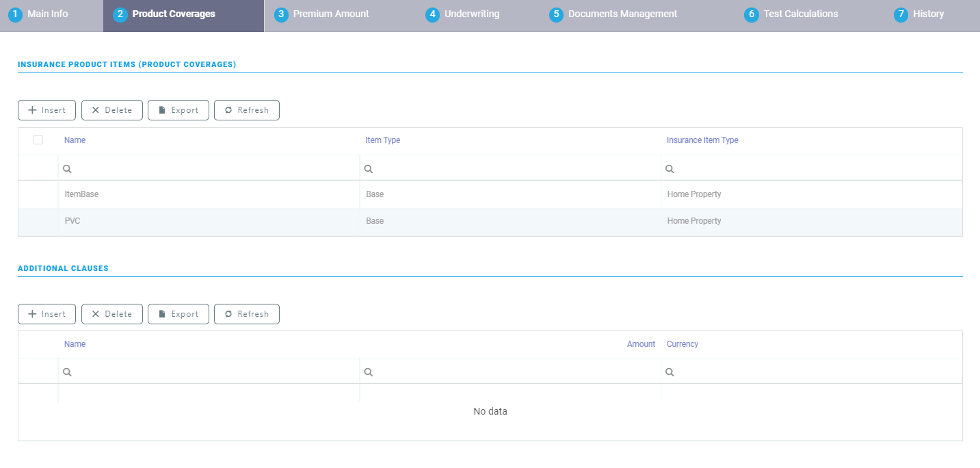Go to the Underwriting tab
This screenshot has height=468, width=980.
click(471, 14)
